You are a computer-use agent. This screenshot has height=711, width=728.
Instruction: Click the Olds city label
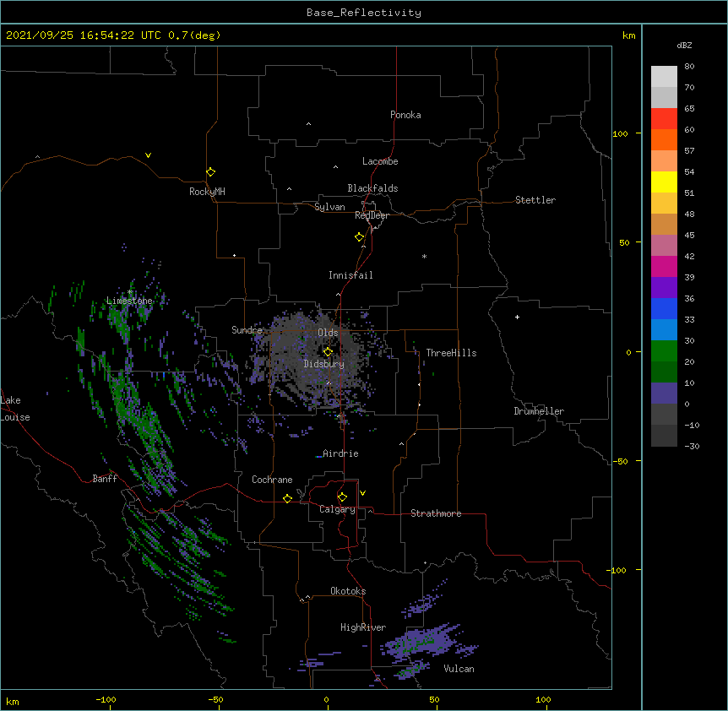(328, 333)
